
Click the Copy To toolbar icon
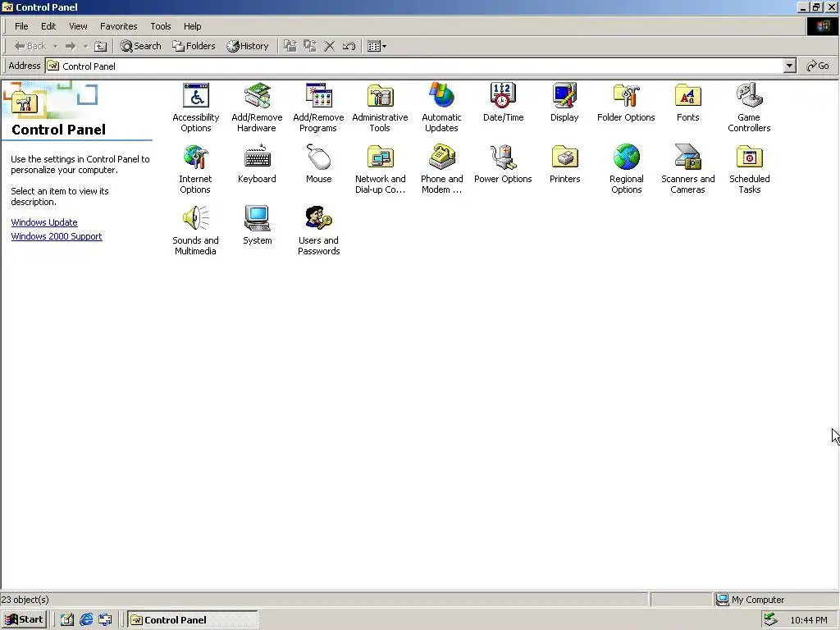pos(309,46)
